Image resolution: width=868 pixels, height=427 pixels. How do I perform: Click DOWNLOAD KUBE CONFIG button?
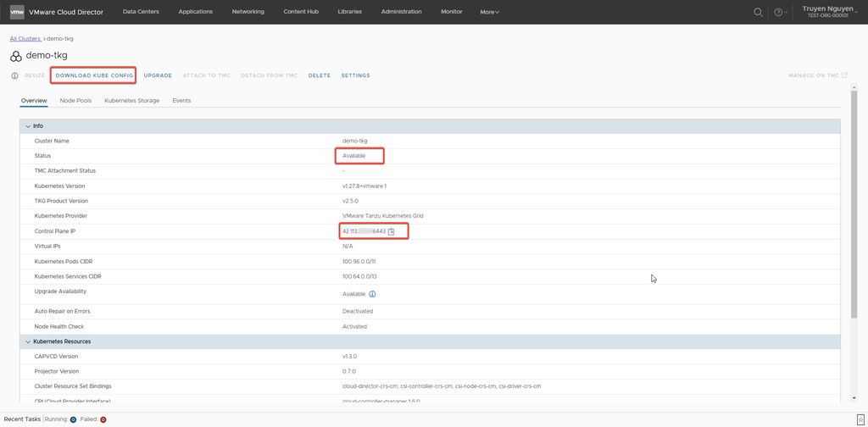94,75
